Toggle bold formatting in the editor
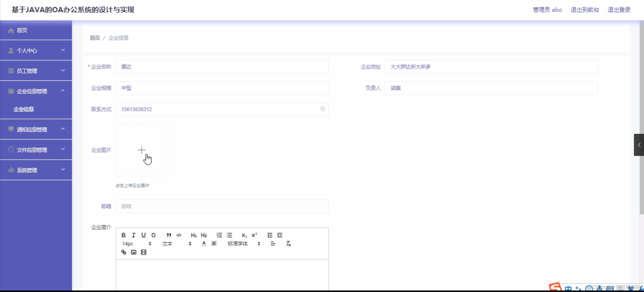 (123, 235)
